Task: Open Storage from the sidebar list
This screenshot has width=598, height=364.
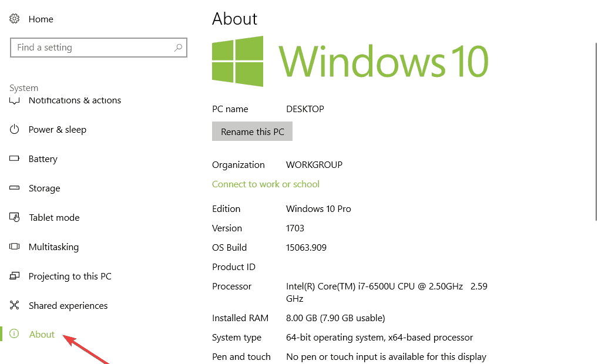Action: pyautogui.click(x=45, y=188)
